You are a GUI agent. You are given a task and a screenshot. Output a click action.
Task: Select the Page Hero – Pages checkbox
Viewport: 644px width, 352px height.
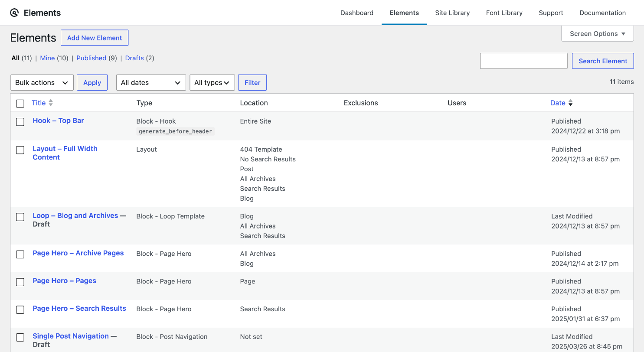tap(20, 282)
